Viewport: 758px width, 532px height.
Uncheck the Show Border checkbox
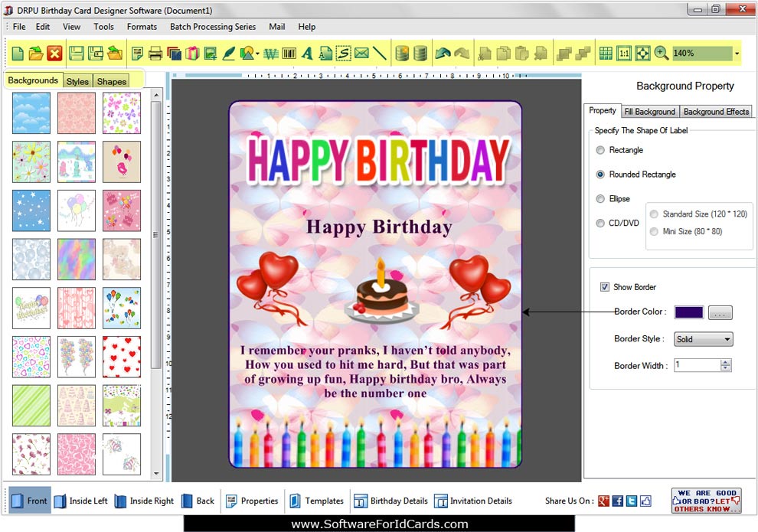click(x=605, y=287)
